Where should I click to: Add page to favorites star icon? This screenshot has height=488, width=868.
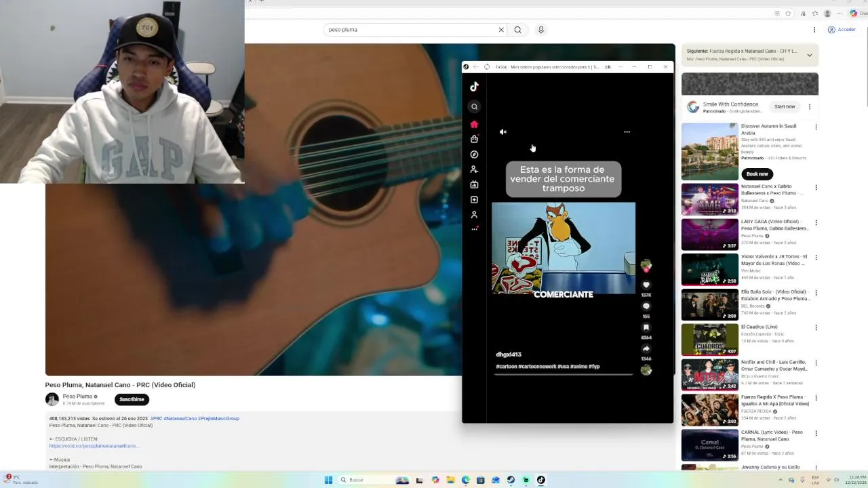(788, 14)
